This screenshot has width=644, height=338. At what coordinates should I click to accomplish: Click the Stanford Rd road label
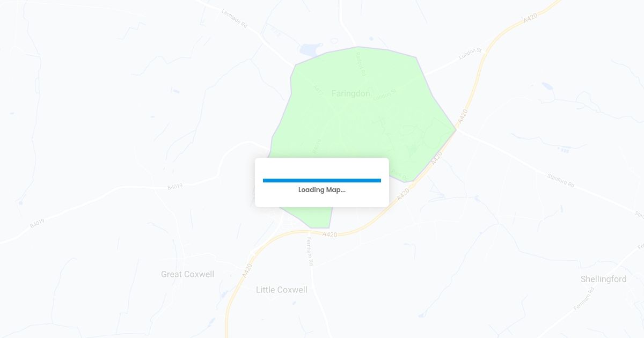[x=561, y=180]
